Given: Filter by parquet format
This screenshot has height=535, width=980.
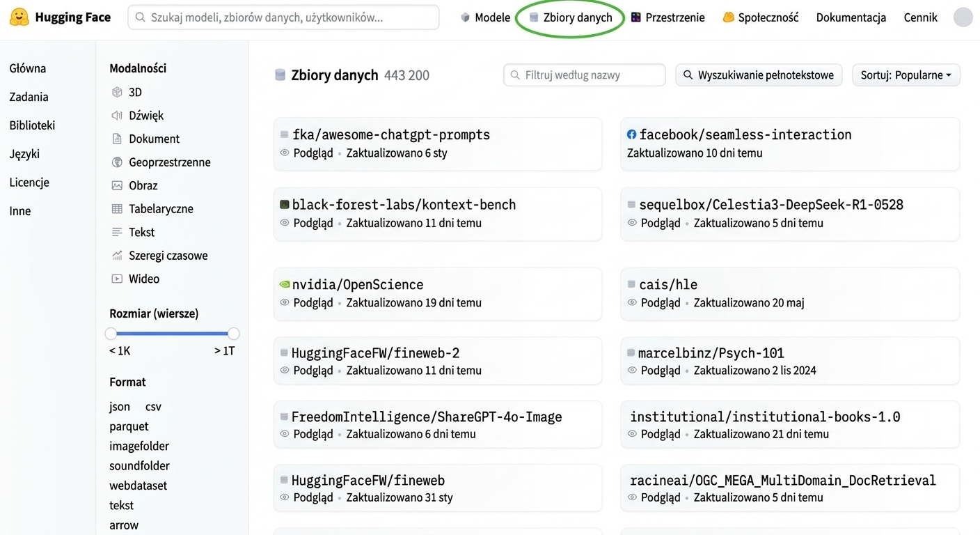Looking at the screenshot, I should click(x=129, y=426).
